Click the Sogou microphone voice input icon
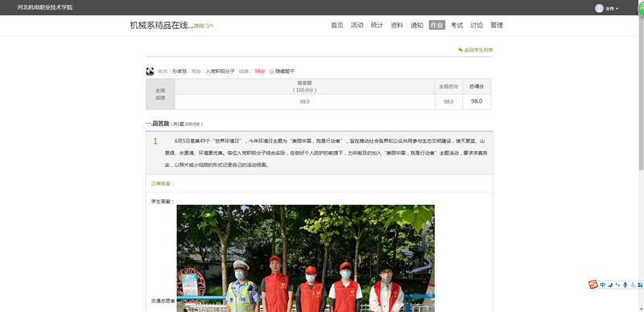This screenshot has height=312, width=644. [625, 285]
